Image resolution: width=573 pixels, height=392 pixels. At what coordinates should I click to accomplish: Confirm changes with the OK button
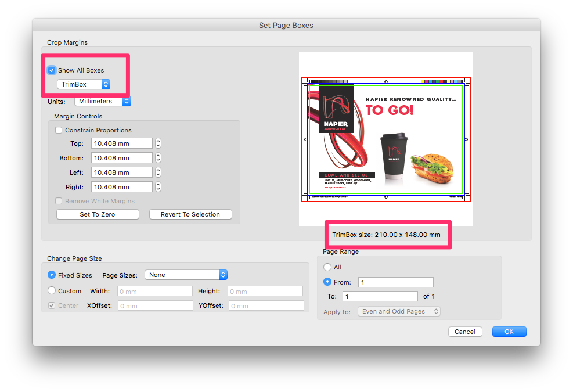(x=509, y=331)
